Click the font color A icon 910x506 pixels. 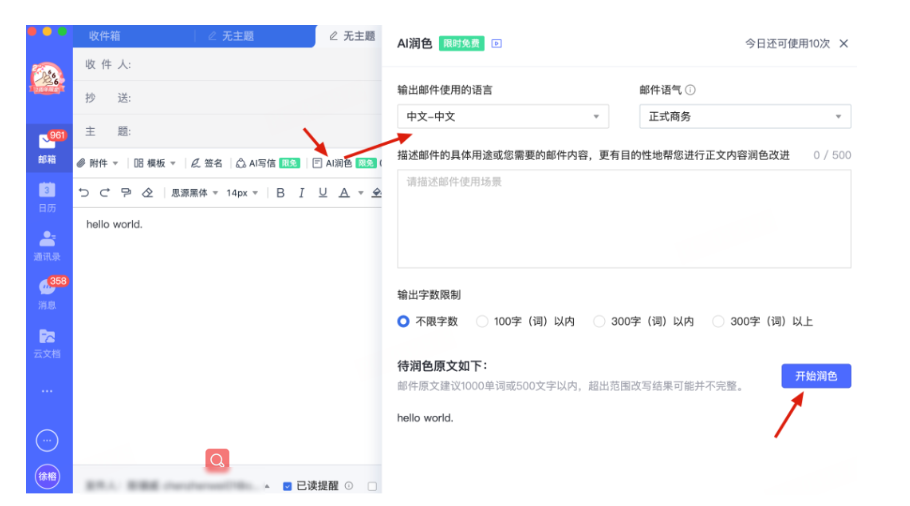[x=344, y=193]
